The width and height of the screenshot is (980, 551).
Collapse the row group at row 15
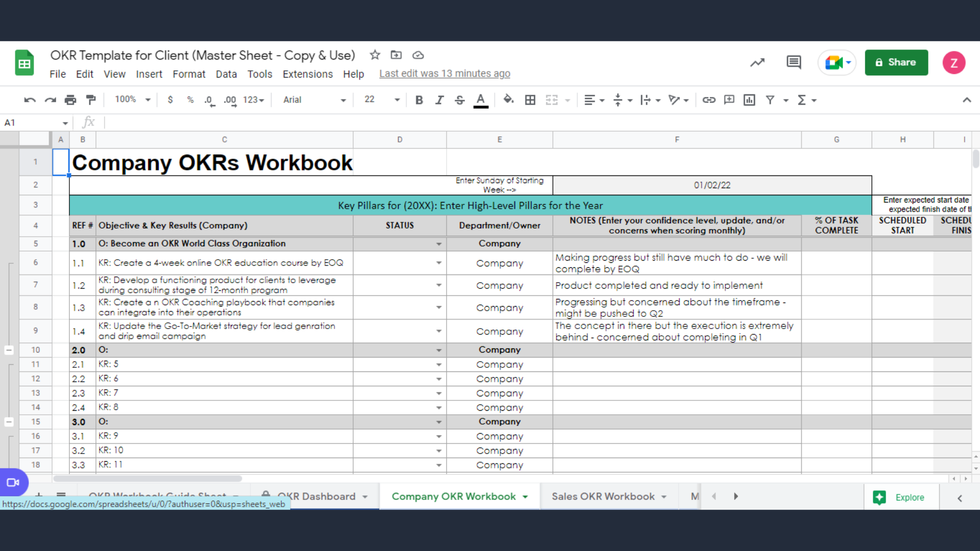tap(9, 422)
